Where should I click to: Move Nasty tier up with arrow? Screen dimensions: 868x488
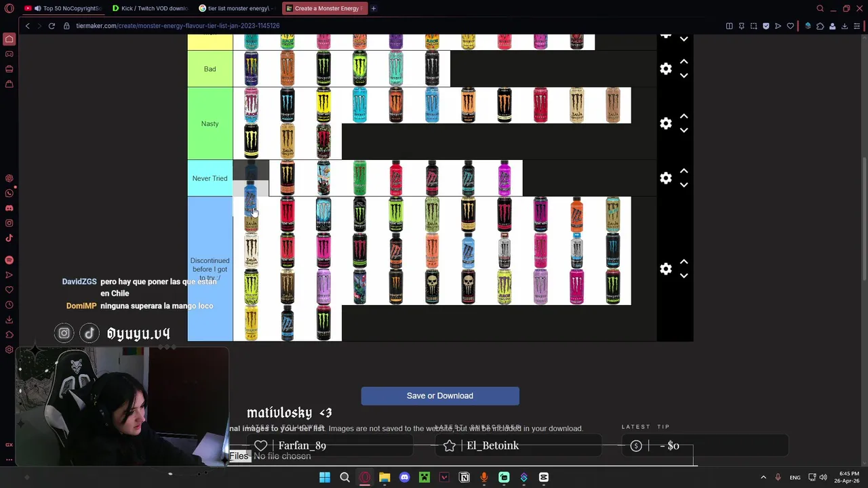(684, 117)
